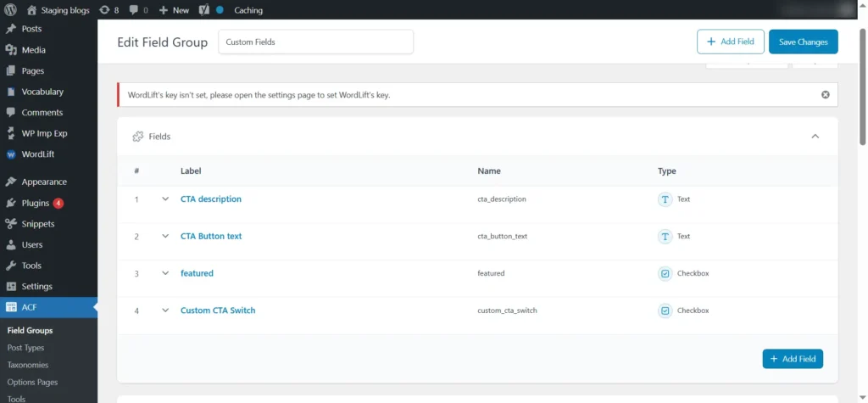868x403 pixels.
Task: Open the CTA Button text field link
Action: click(211, 237)
